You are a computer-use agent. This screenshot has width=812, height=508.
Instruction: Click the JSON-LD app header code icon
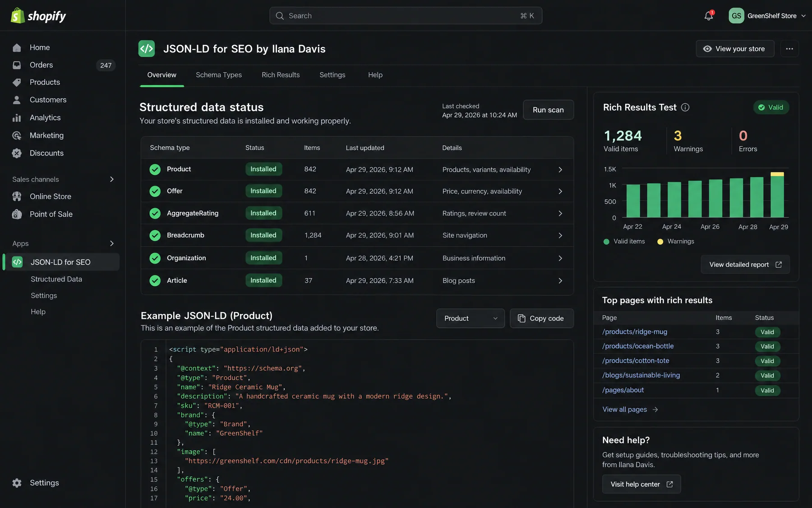(x=147, y=49)
